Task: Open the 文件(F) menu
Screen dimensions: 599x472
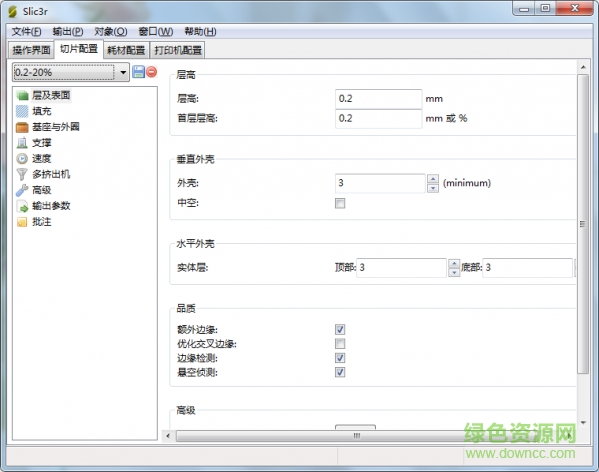Action: pyautogui.click(x=26, y=31)
